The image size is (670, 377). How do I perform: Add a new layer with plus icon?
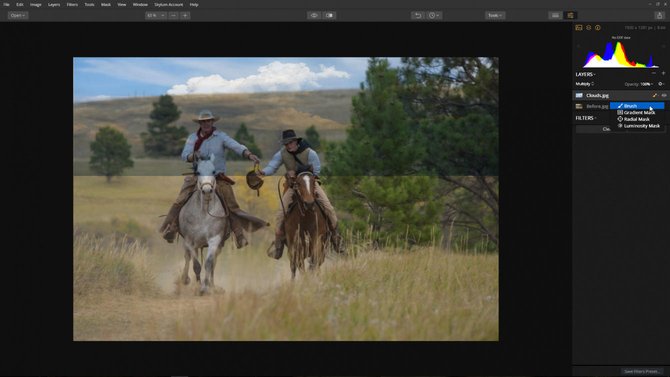pyautogui.click(x=663, y=74)
